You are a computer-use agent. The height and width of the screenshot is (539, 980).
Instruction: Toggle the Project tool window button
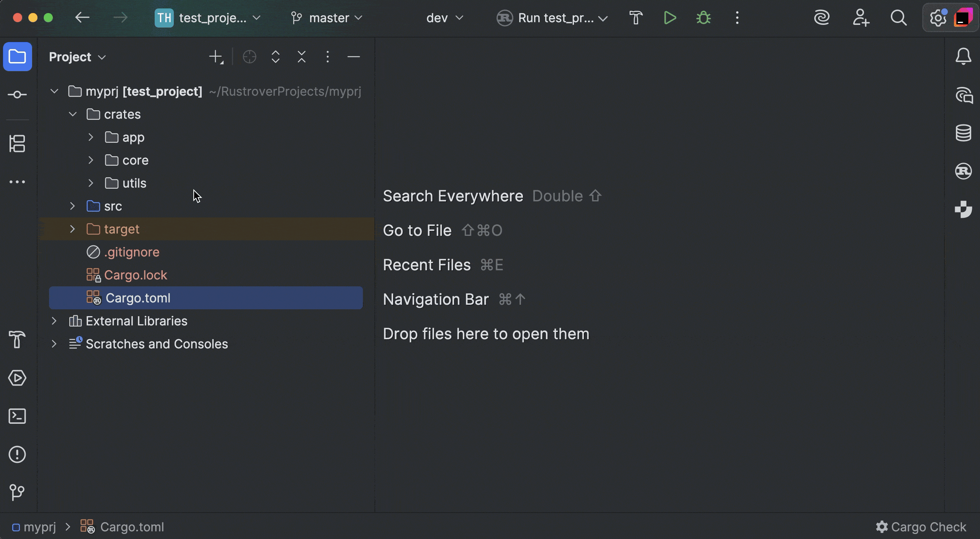(x=17, y=57)
